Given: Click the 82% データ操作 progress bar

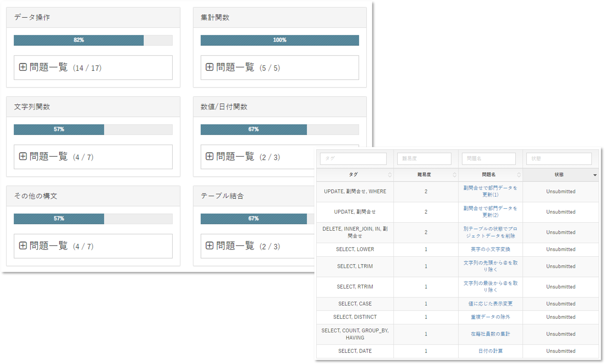Looking at the screenshot, I should [79, 40].
